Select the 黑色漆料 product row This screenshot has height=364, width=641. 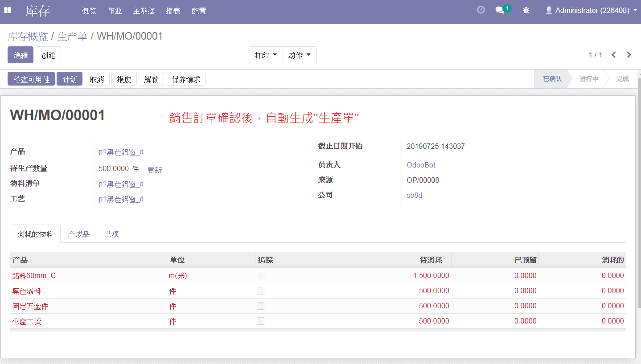tap(318, 291)
